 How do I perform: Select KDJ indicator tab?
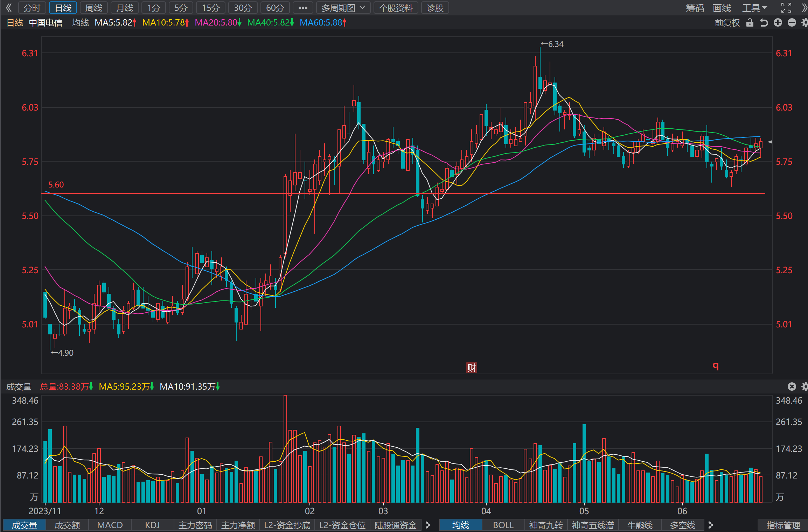coord(153,525)
